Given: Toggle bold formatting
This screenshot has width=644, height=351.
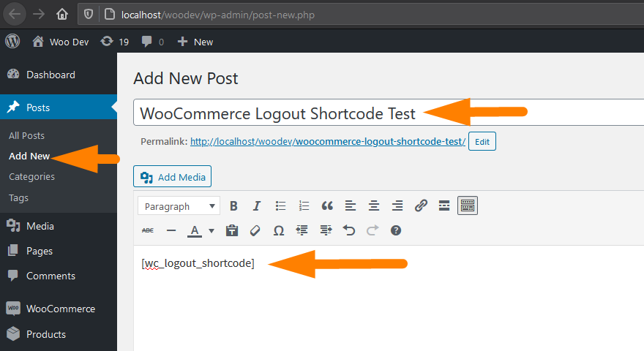Looking at the screenshot, I should tap(233, 205).
